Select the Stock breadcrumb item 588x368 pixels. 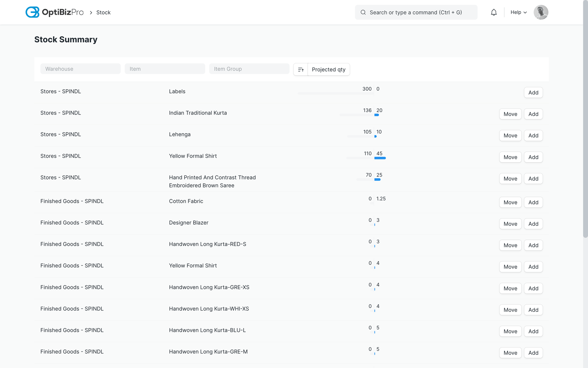coord(103,12)
